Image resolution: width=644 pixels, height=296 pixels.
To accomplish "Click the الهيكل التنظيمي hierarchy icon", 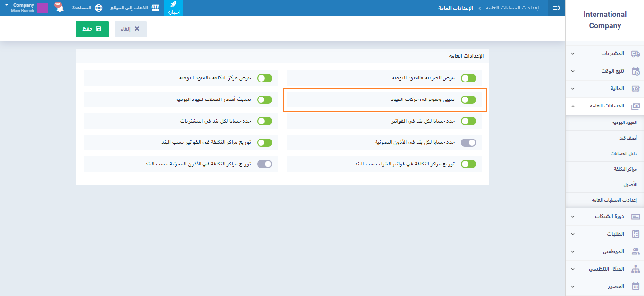I will pos(636,269).
